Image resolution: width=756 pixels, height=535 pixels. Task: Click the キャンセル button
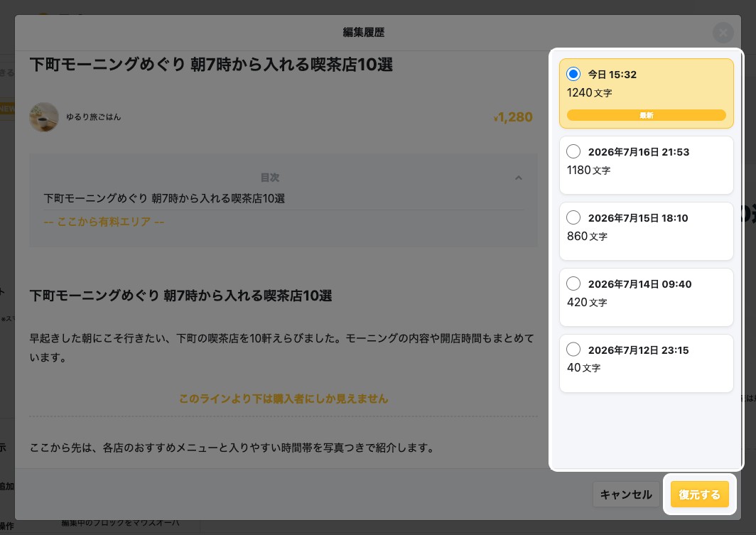coord(626,495)
